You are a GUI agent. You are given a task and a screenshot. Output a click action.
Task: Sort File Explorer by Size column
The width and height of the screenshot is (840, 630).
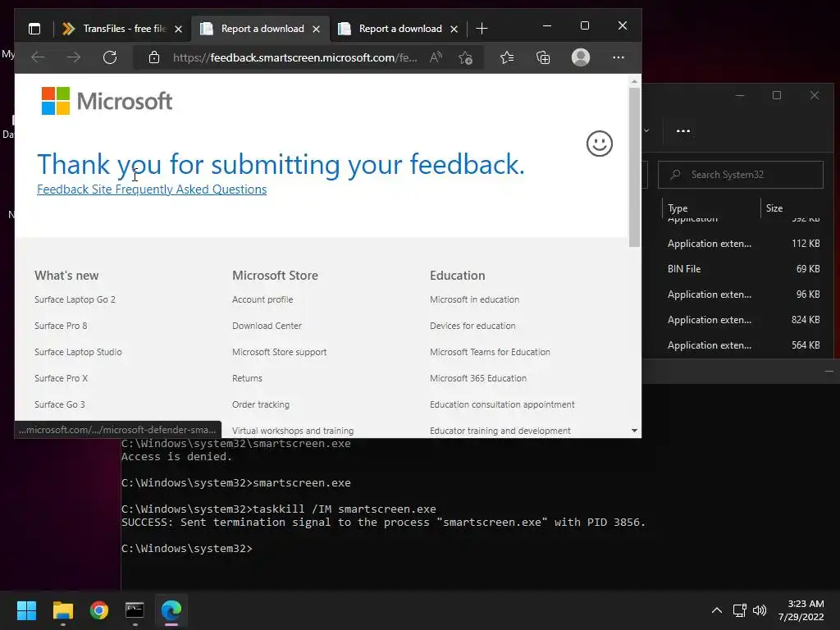(x=774, y=208)
